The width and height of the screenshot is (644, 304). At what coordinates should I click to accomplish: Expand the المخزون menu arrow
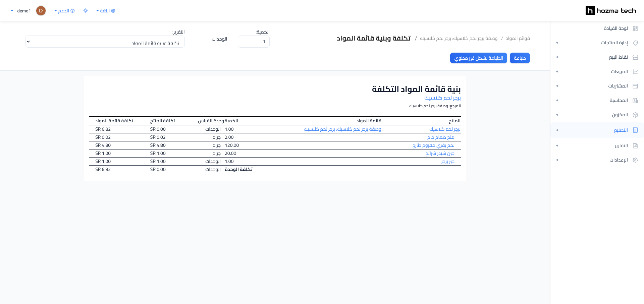557,115
